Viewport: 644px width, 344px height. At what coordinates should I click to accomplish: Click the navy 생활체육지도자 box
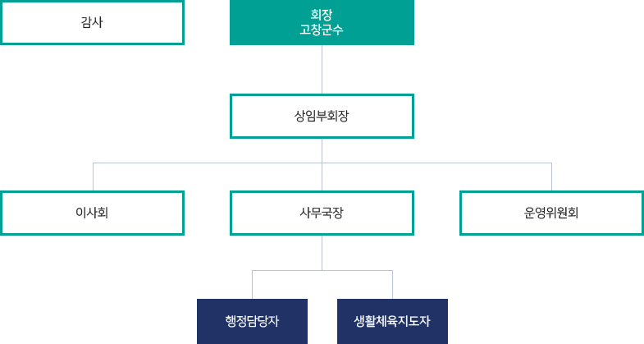(x=392, y=321)
